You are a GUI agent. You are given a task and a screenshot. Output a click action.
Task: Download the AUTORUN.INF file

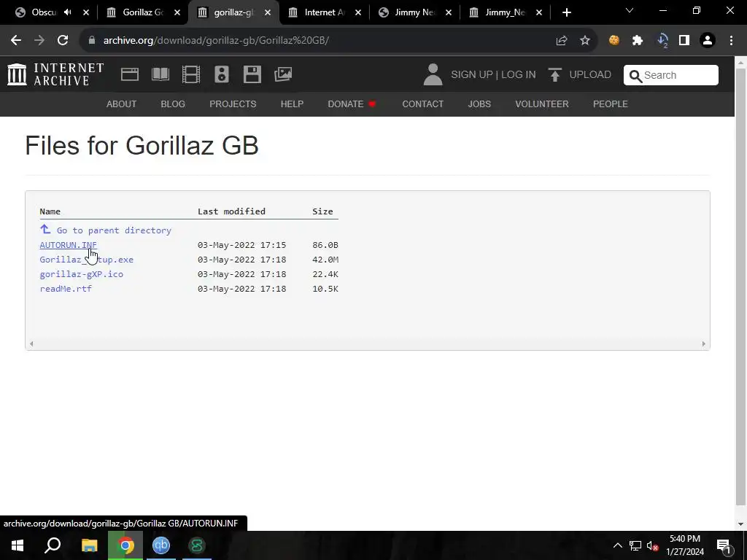click(x=68, y=245)
